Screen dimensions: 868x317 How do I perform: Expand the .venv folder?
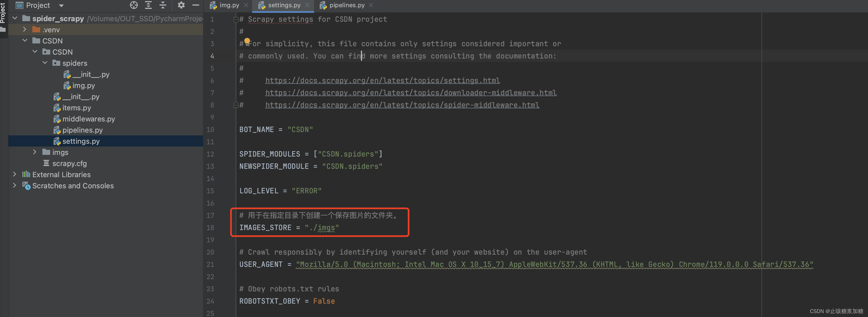click(x=25, y=30)
